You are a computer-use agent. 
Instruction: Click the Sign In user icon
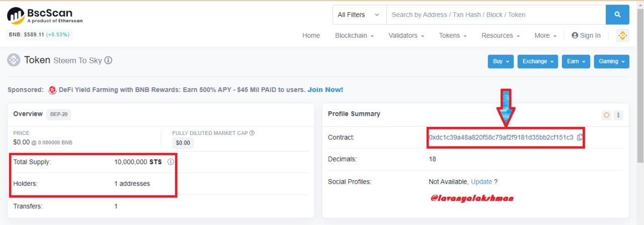pos(575,35)
